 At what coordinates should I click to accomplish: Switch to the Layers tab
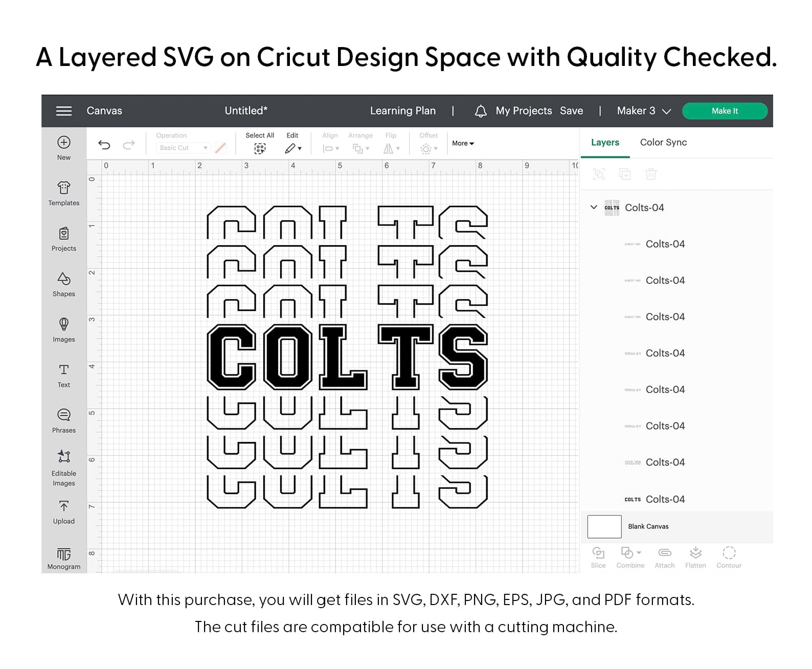click(605, 143)
